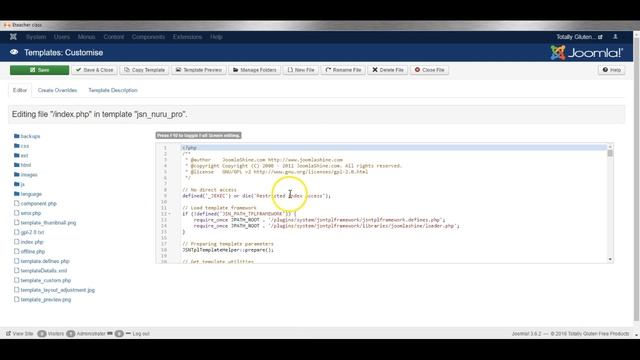Screen dimensions: 640x360
Task: Expand the ext folder
Action: (21, 156)
